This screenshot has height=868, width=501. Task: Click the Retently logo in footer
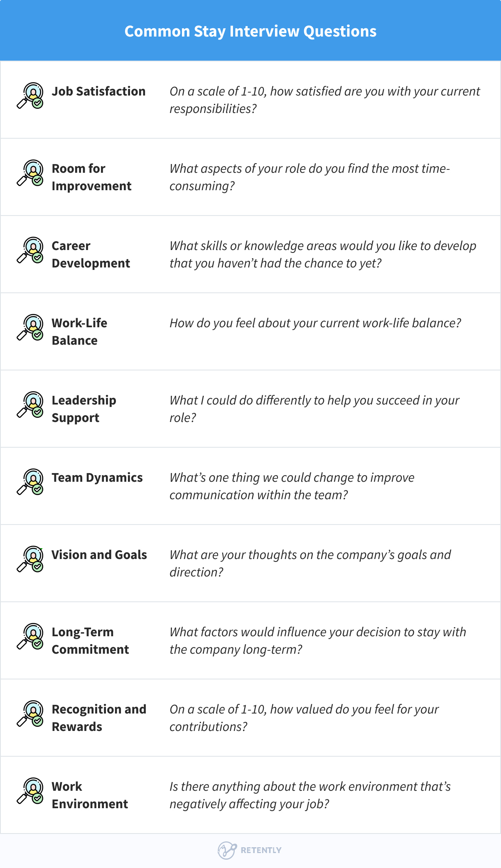(250, 850)
